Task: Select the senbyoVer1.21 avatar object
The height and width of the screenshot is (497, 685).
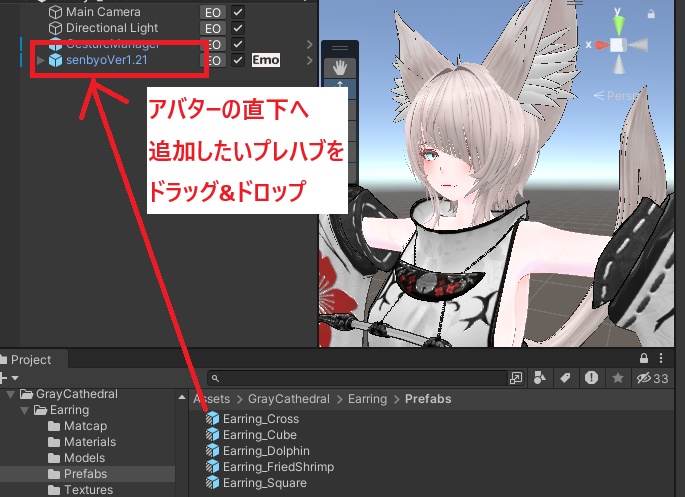Action: [x=107, y=60]
